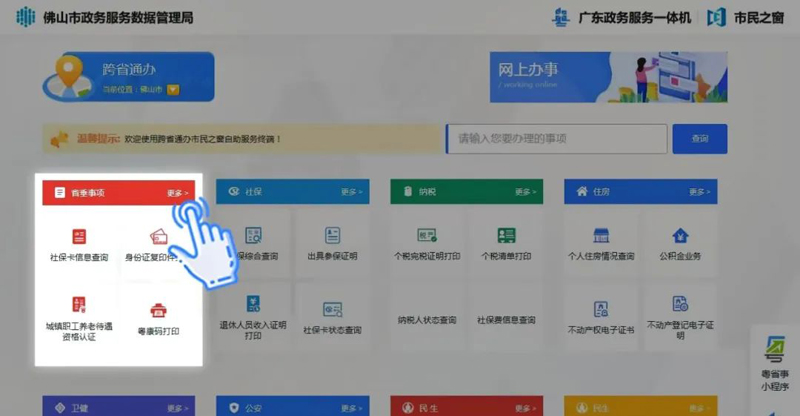Click the blue 查询 search button
The width and height of the screenshot is (800, 416).
[x=700, y=139]
